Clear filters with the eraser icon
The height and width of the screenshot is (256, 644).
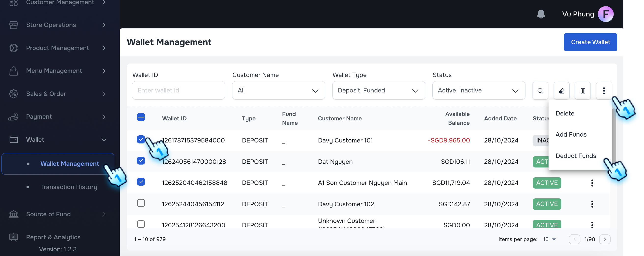click(x=562, y=90)
